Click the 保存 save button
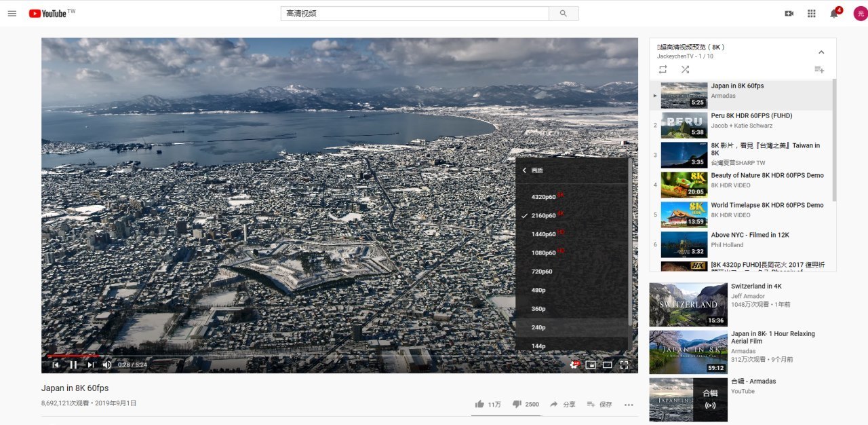 click(599, 404)
